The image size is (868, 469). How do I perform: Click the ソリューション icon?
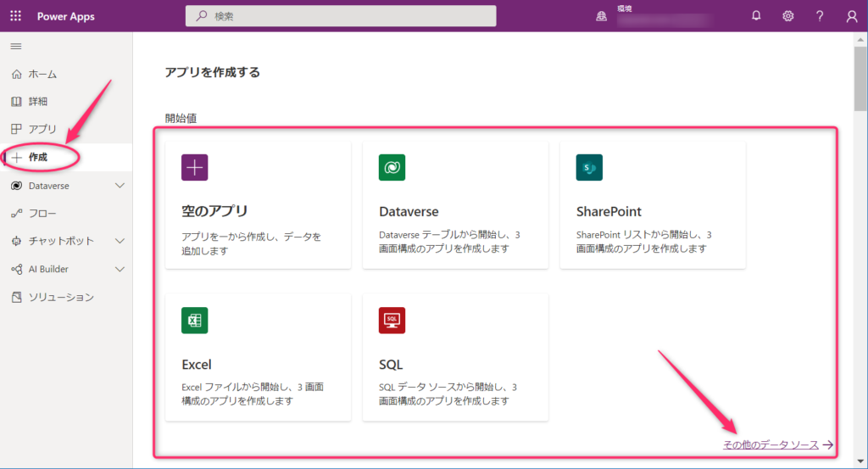[x=17, y=298]
